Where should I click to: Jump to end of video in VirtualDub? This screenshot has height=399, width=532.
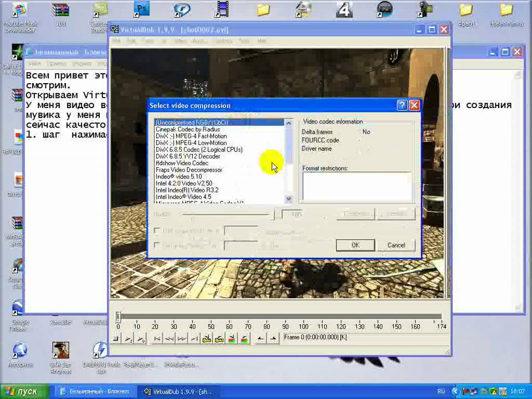[x=195, y=338]
